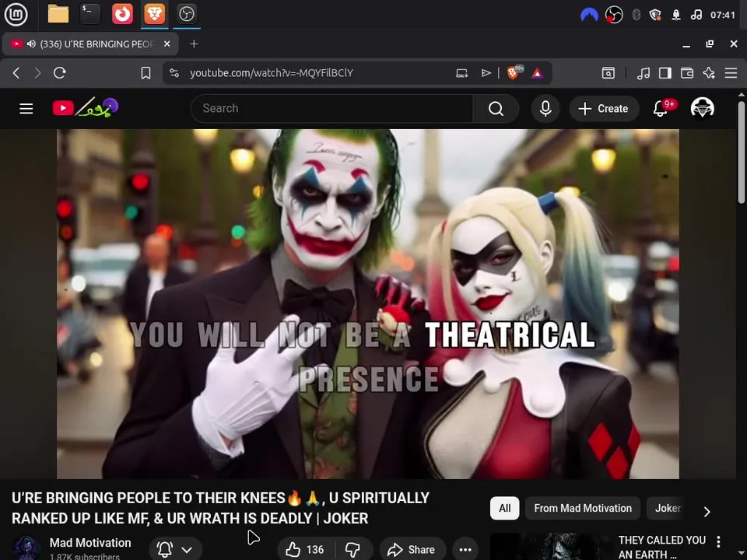
Task: Close the YouTube tab
Action: pyautogui.click(x=167, y=44)
